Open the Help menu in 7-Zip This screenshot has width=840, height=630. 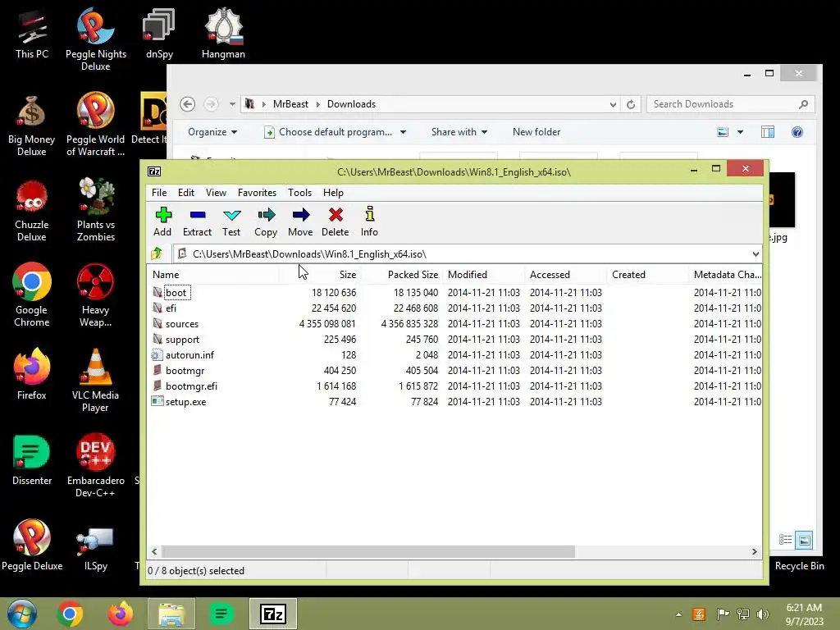click(333, 192)
